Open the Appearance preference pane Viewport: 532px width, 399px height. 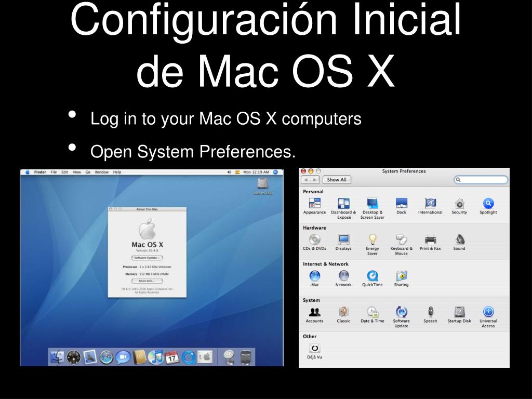[x=314, y=206]
